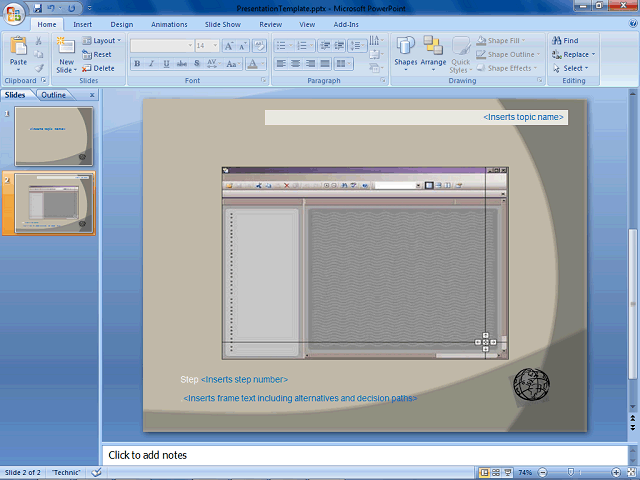The width and height of the screenshot is (640, 480).
Task: Toggle Underline formatting
Action: pyautogui.click(x=167, y=64)
